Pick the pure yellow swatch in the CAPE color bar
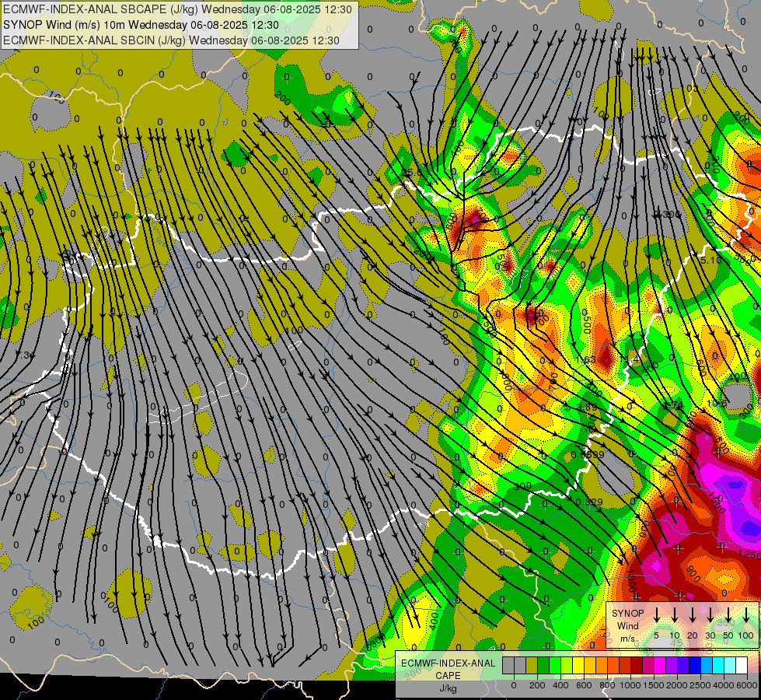This screenshot has height=700, width=761. point(578,665)
